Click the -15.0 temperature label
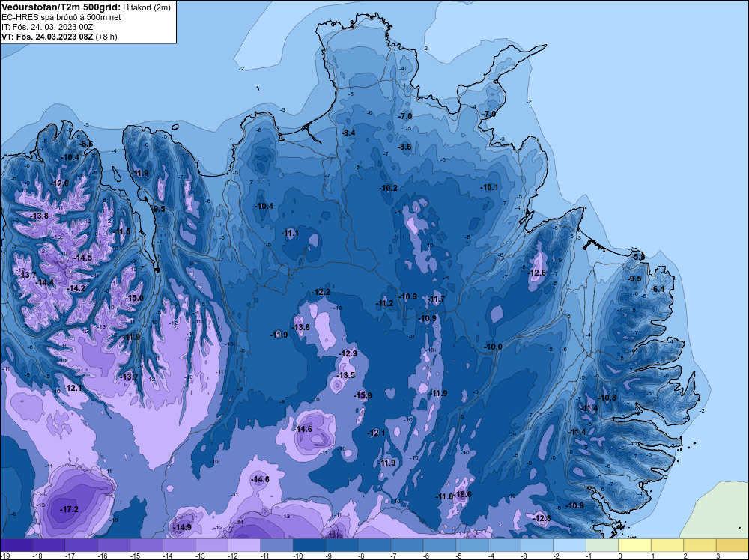The width and height of the screenshot is (749, 560). tap(134, 298)
